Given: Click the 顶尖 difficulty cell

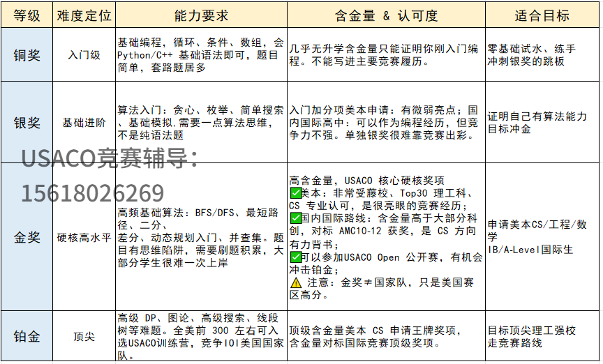Looking at the screenshot, I should coord(84,336).
